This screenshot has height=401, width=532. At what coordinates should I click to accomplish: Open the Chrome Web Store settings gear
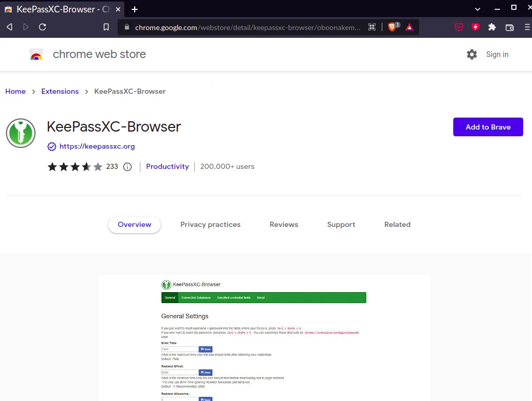(472, 54)
